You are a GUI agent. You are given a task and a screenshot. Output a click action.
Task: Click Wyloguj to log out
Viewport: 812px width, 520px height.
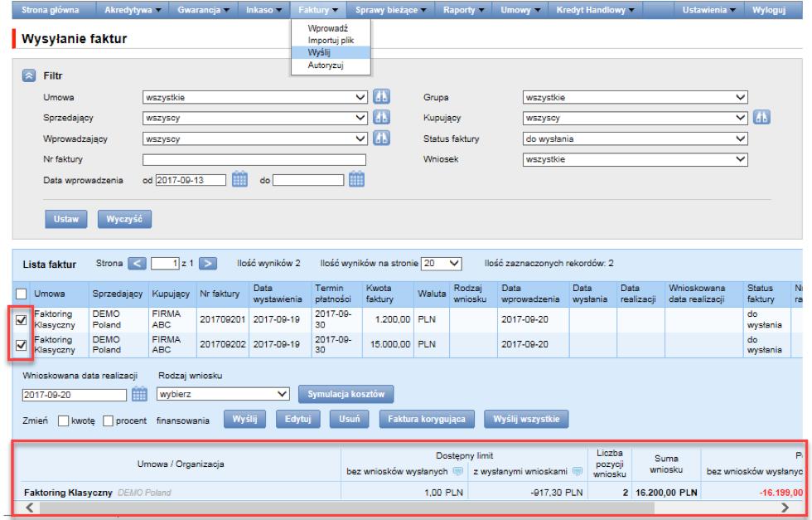coord(769,10)
